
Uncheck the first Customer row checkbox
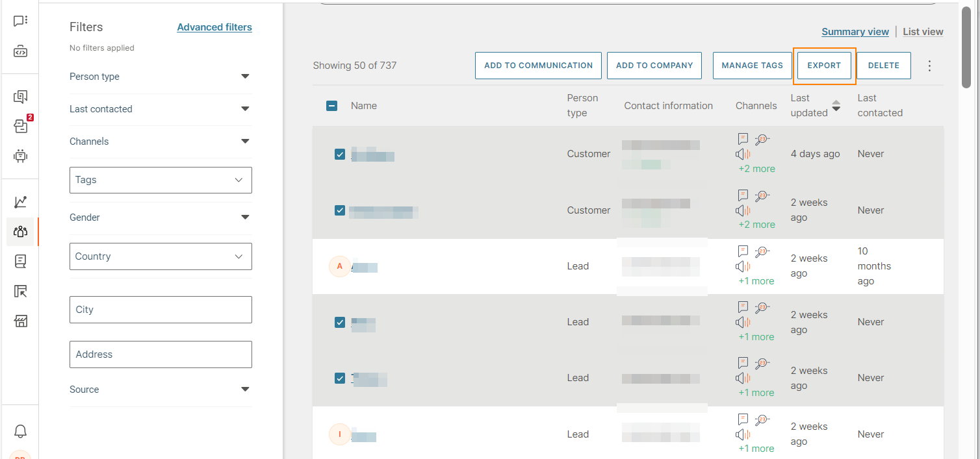[340, 154]
